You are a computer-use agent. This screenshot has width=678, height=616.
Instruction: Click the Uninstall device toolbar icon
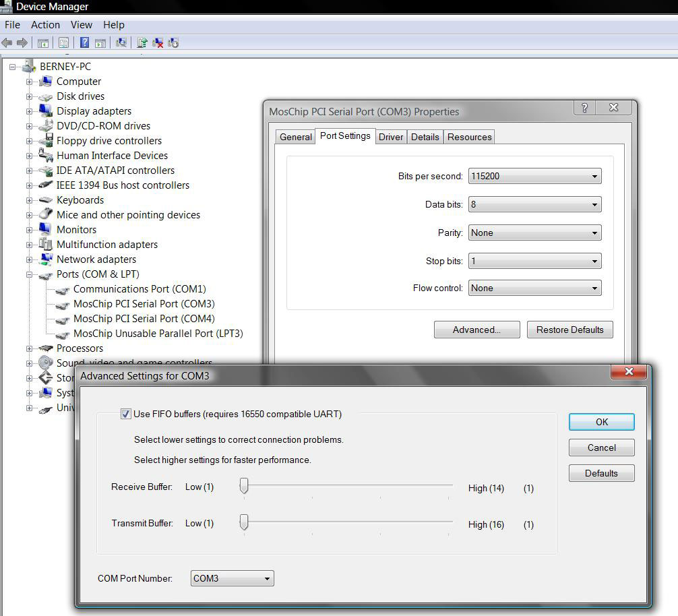point(158,42)
